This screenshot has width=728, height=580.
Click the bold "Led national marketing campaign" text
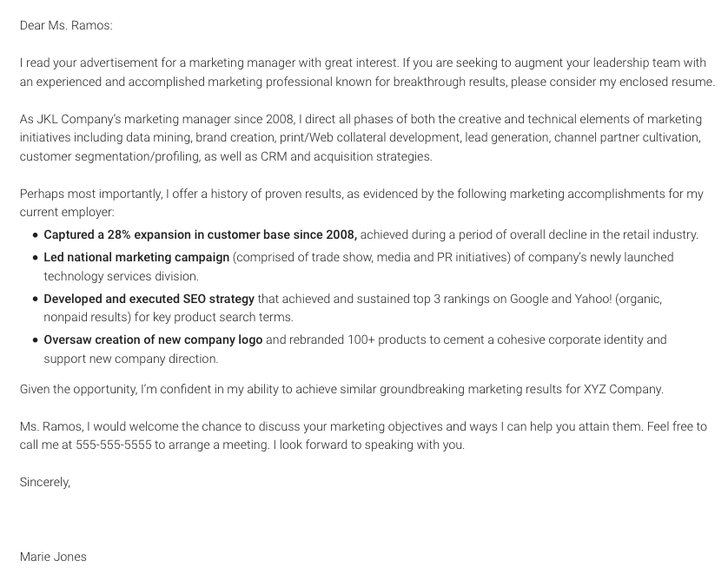[x=136, y=257]
